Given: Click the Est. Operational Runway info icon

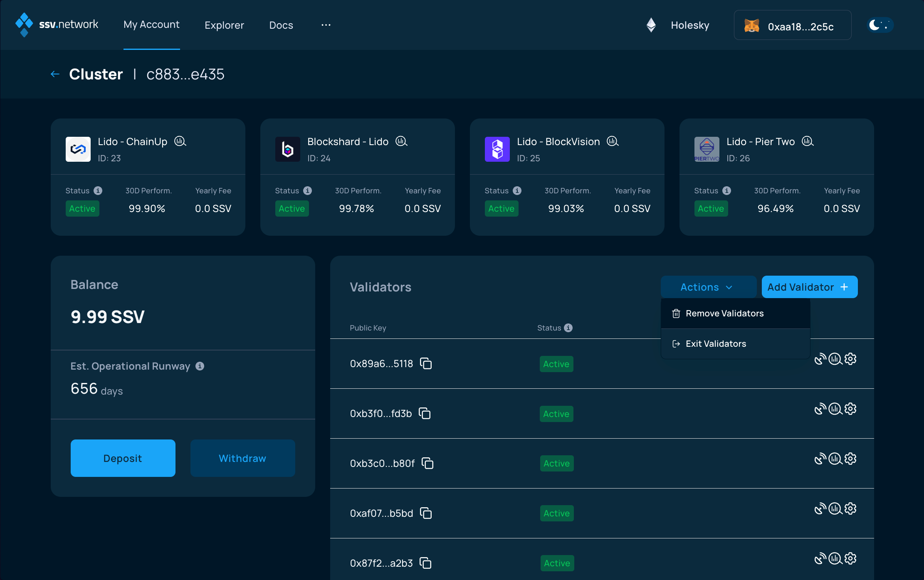Looking at the screenshot, I should click(x=200, y=366).
